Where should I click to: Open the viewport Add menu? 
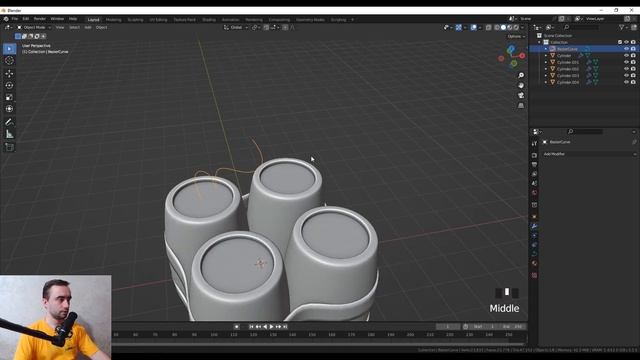(x=88, y=27)
